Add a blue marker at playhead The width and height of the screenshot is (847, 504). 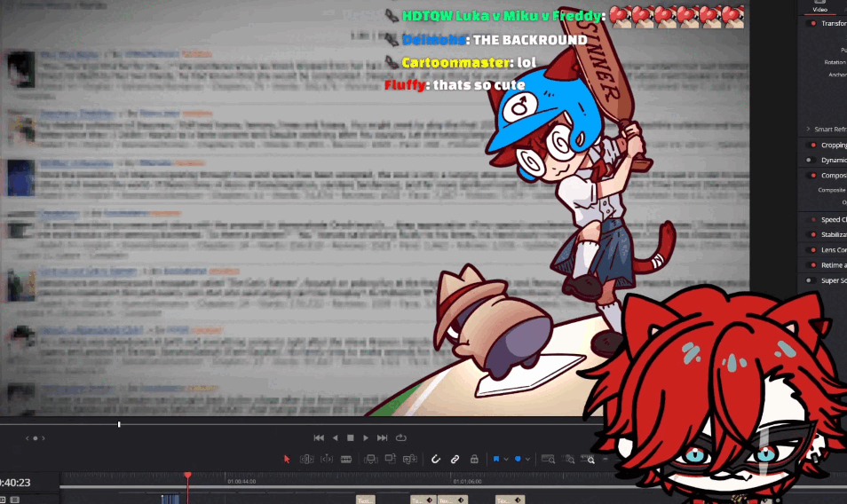click(518, 460)
